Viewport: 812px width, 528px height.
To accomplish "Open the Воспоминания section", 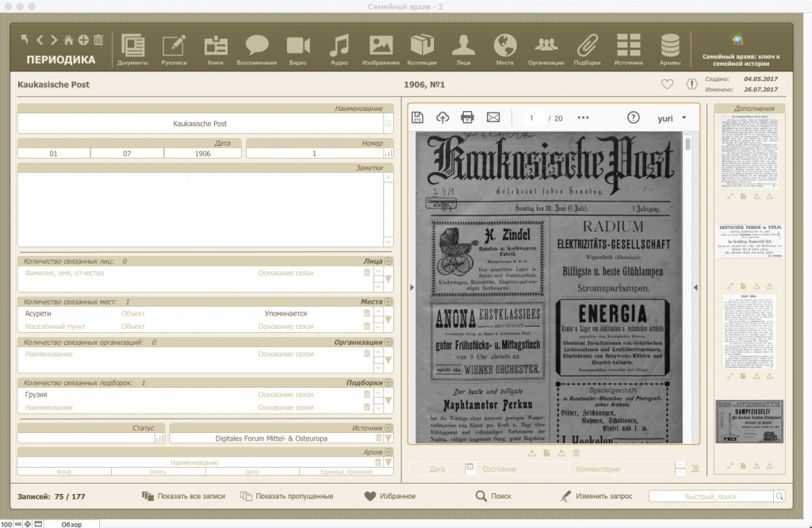I will coord(257,50).
